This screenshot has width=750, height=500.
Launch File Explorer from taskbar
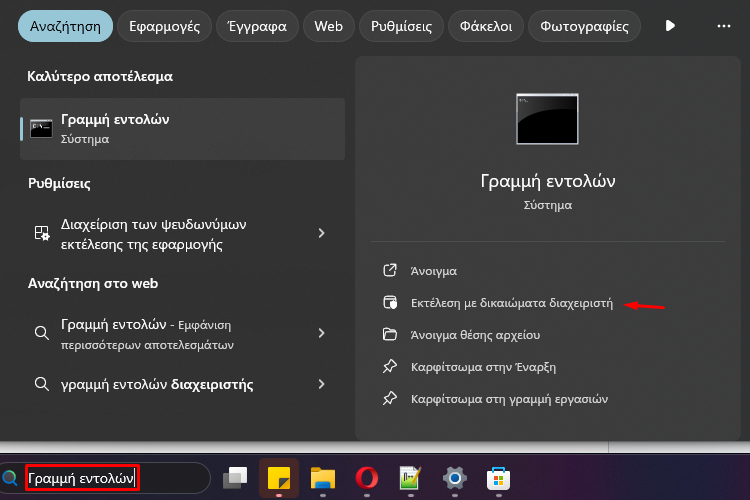click(323, 478)
